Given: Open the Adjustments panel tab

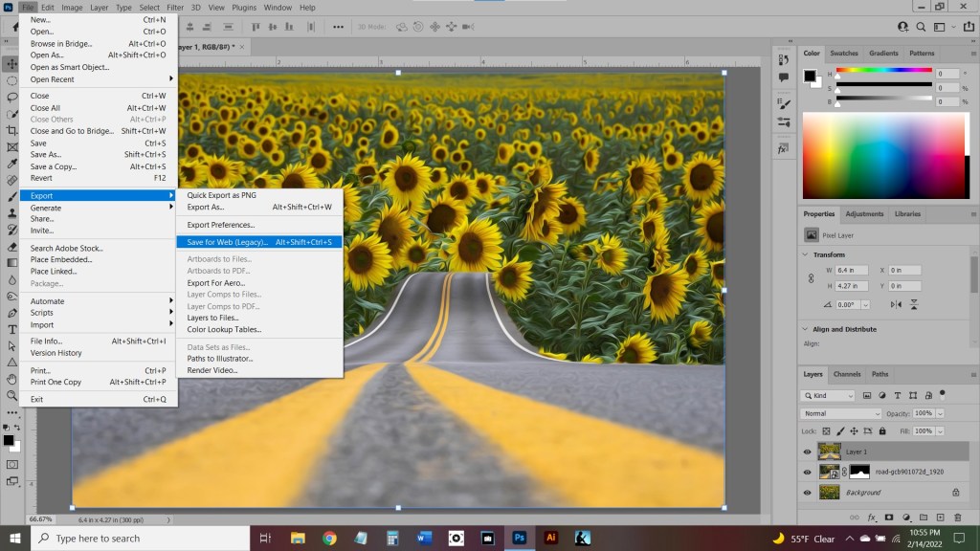Looking at the screenshot, I should (x=864, y=214).
